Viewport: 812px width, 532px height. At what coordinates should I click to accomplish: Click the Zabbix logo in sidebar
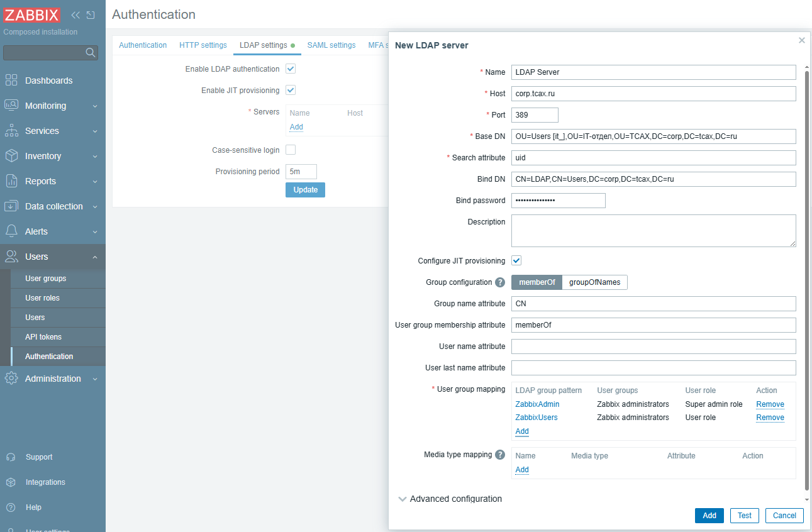(32, 15)
